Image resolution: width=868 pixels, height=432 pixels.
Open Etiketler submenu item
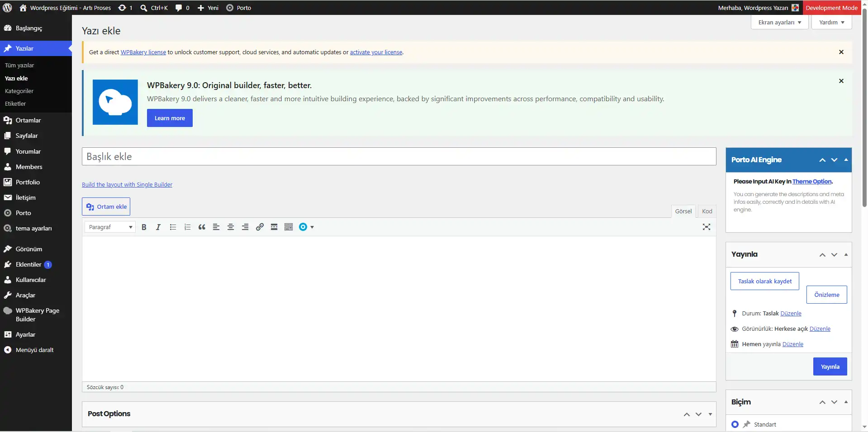coord(15,103)
